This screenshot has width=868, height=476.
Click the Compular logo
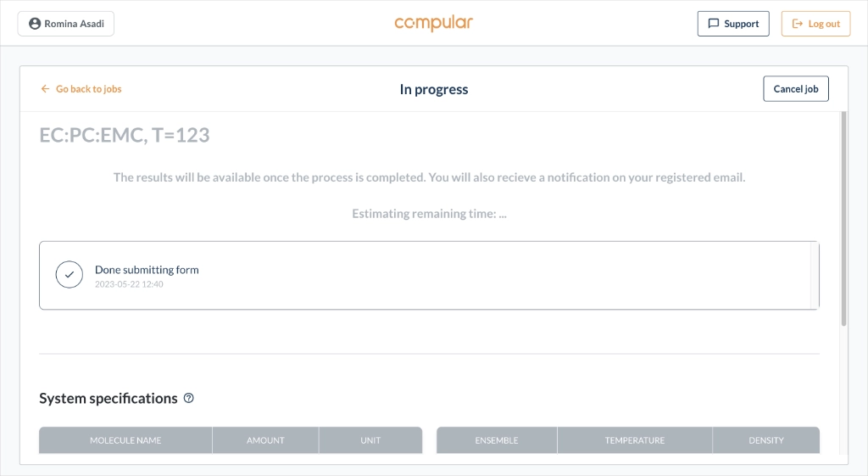433,23
